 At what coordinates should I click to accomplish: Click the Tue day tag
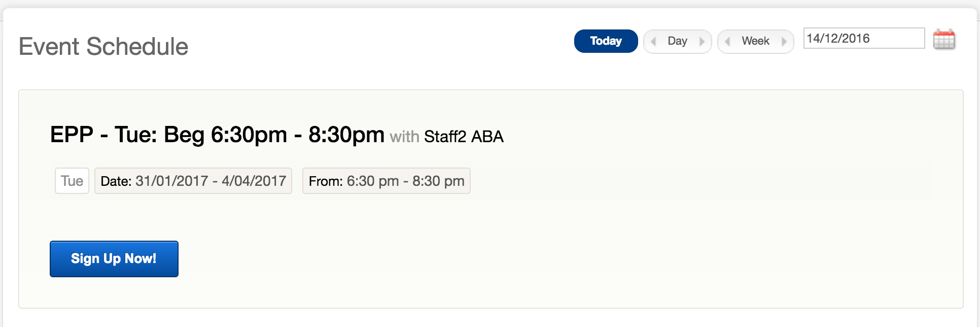[72, 181]
